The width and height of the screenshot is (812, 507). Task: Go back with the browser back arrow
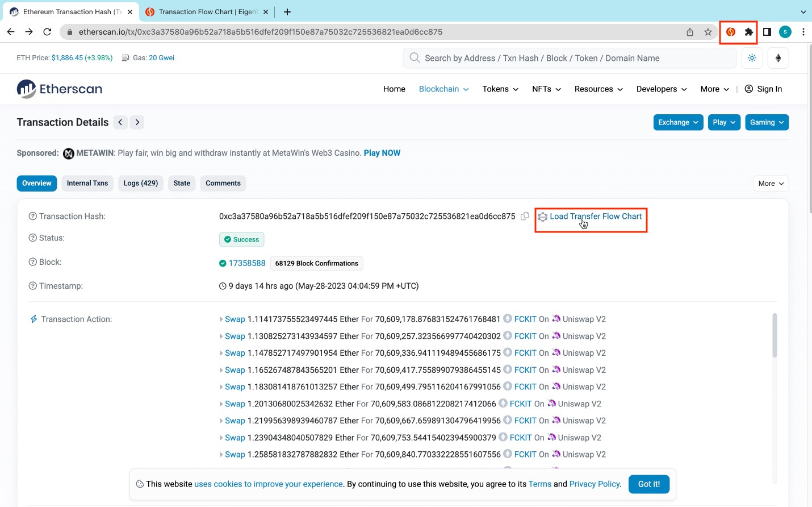11,32
